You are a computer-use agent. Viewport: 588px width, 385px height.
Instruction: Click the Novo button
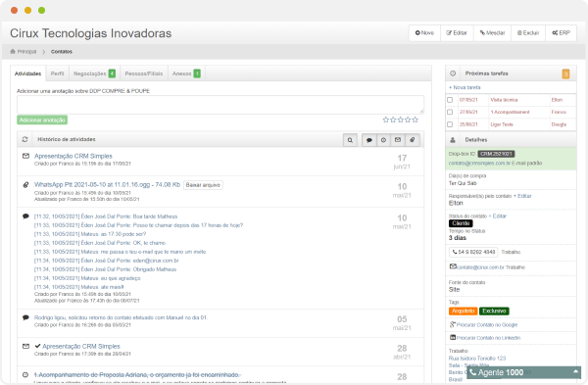coord(424,33)
